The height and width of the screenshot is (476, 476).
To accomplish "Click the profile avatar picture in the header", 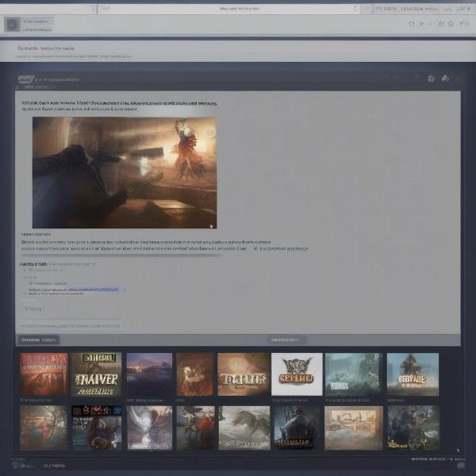I will pyautogui.click(x=13, y=25).
